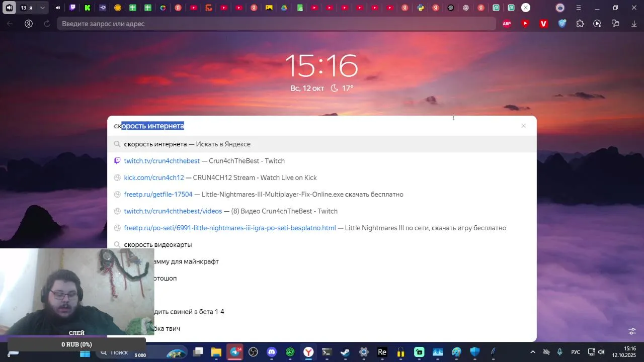Close the active tab with X

click(526, 8)
